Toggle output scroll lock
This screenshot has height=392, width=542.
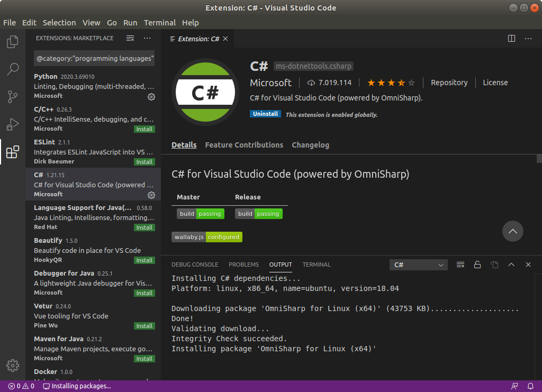477,265
